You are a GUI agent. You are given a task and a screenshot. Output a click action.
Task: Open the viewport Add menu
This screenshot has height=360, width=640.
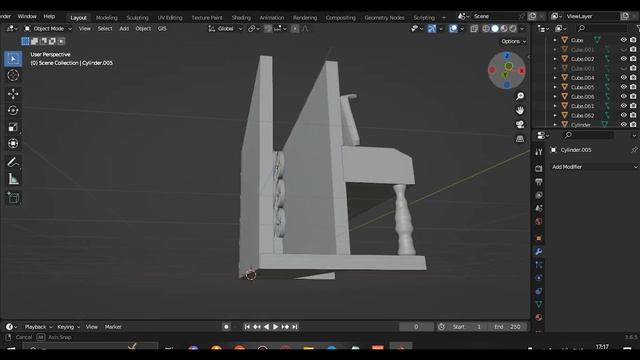[x=124, y=29]
